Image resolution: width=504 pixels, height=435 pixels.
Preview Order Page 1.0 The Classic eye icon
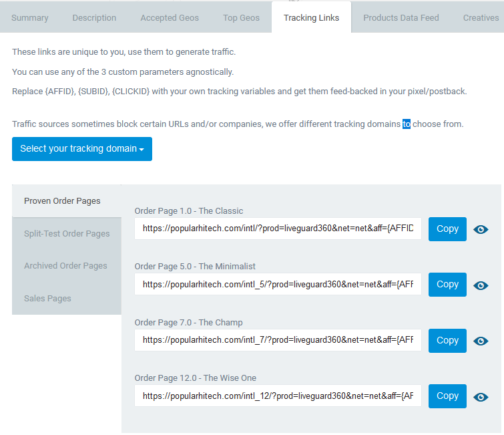coord(481,229)
